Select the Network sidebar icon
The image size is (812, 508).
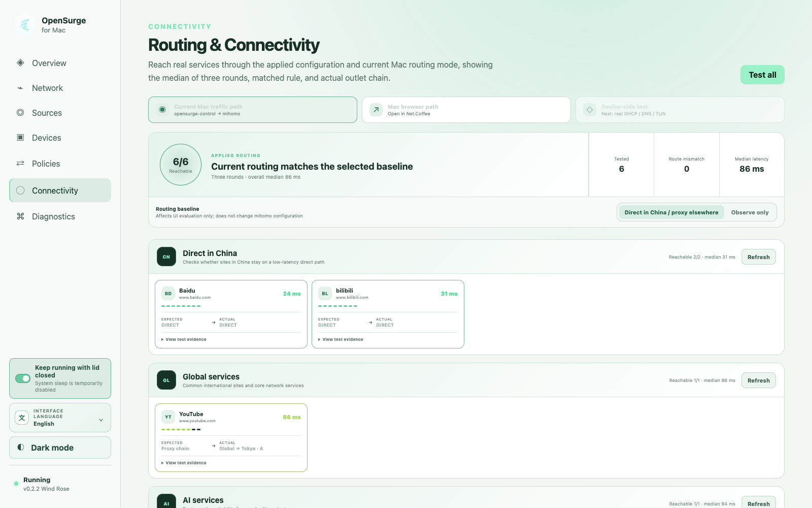(20, 88)
